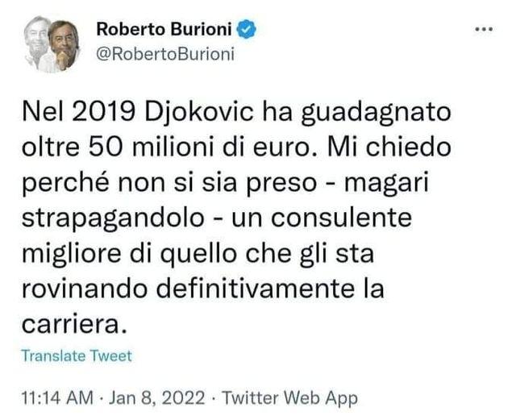Click the blue verified badge icon
The height and width of the screenshot is (420, 516).
(247, 29)
